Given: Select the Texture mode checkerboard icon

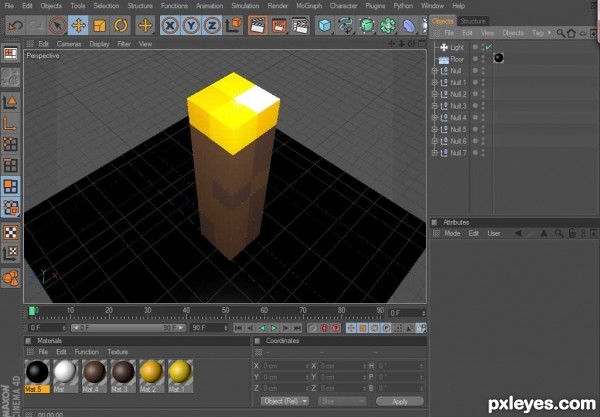Looking at the screenshot, I should pyautogui.click(x=11, y=232).
